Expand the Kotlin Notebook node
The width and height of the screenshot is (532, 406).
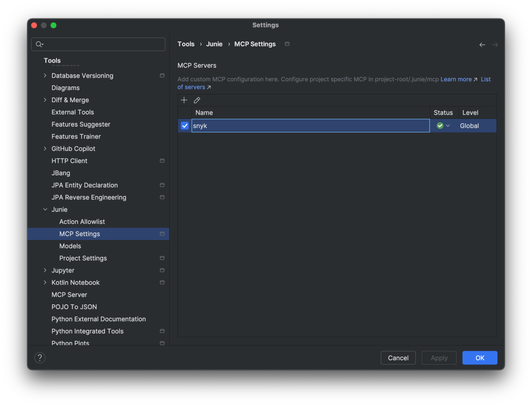click(45, 282)
